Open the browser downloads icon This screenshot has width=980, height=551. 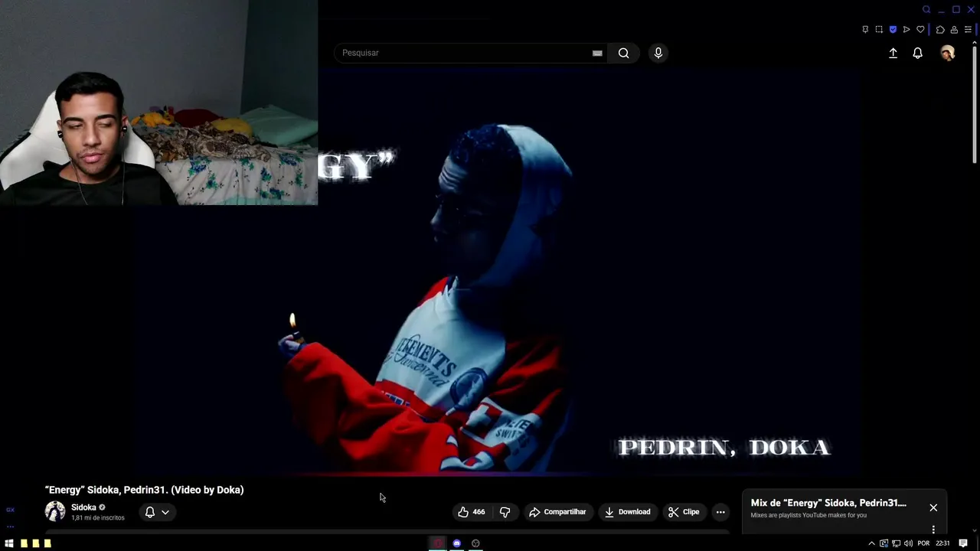[x=954, y=30]
